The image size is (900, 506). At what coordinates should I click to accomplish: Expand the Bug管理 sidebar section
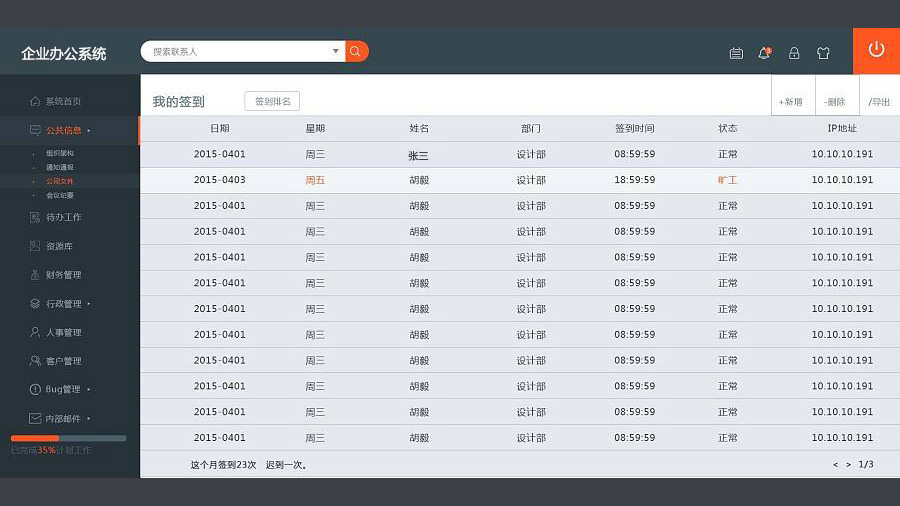(x=67, y=389)
